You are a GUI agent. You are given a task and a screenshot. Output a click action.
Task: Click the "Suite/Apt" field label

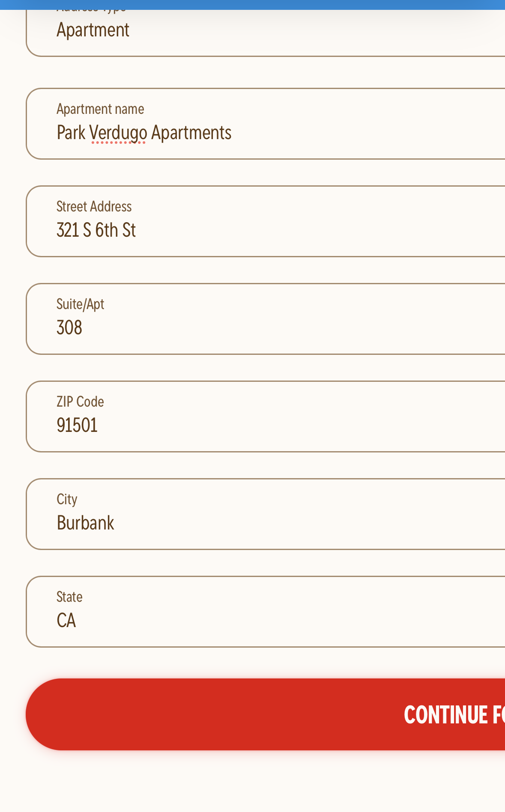point(80,304)
